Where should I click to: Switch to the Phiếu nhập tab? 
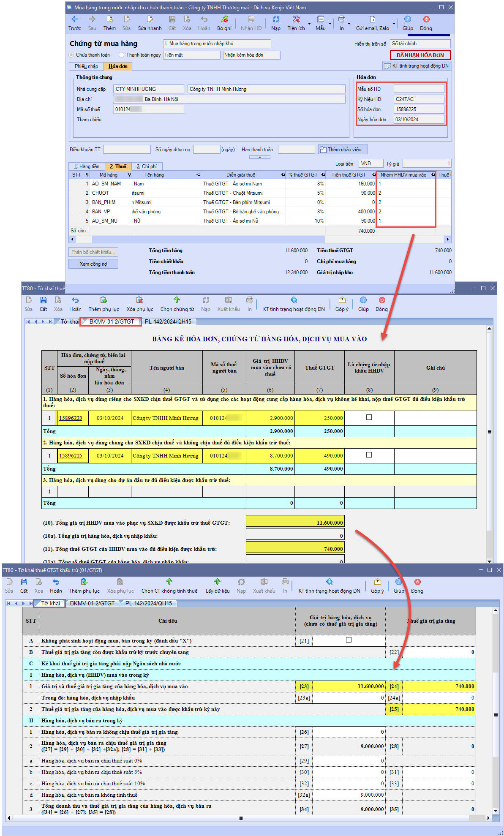[x=86, y=66]
